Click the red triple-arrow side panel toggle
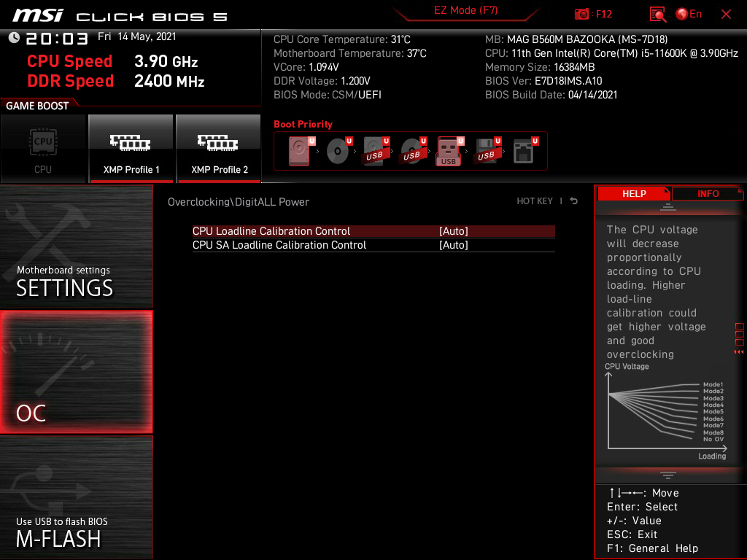The height and width of the screenshot is (560, 747). pyautogui.click(x=738, y=352)
